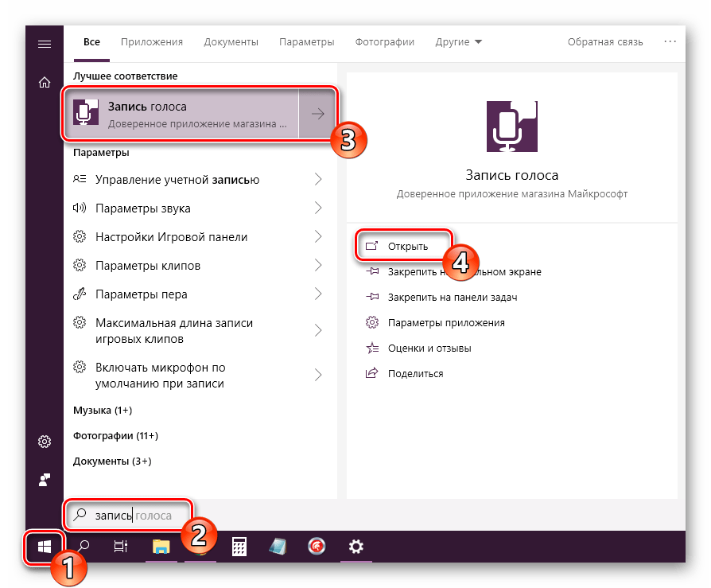Expand the Другие filter dropdown
This screenshot has height=588, width=711.
coord(459,42)
